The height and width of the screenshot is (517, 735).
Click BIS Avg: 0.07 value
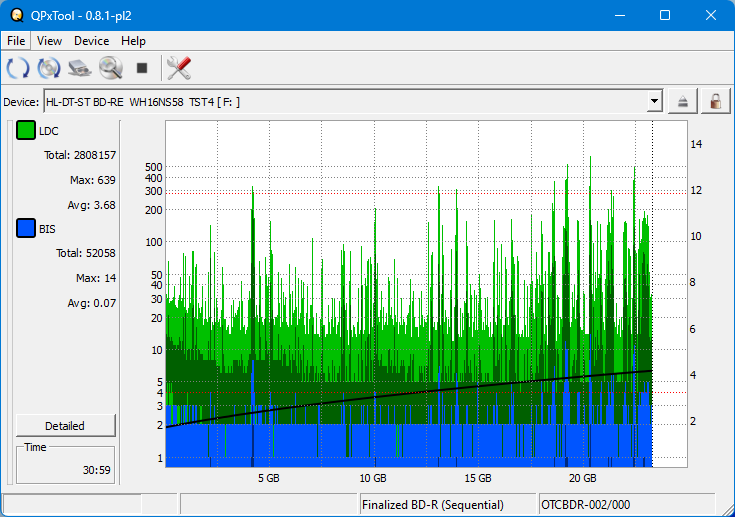91,303
